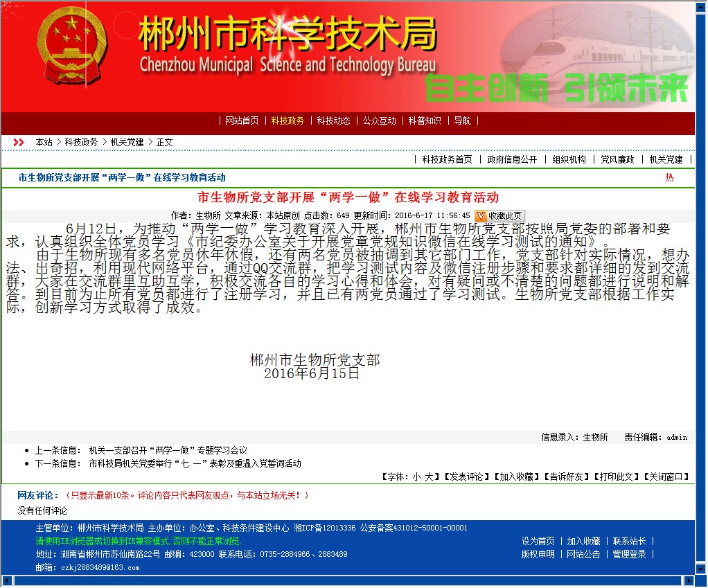Open 科技动态 in main navigation
Image resolution: width=708 pixels, height=588 pixels.
[x=333, y=121]
